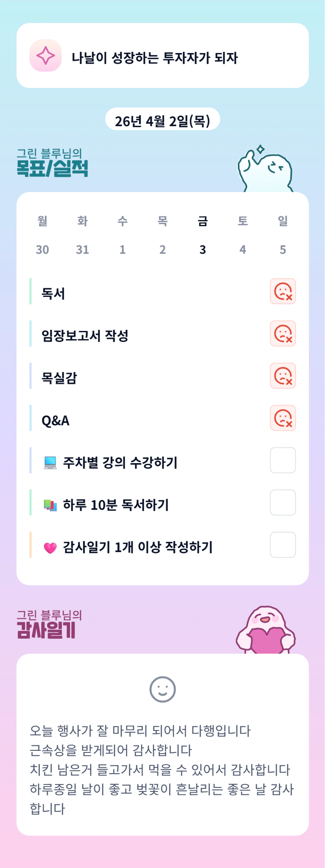
Task: Click the sad face icon for 독서
Action: (283, 291)
